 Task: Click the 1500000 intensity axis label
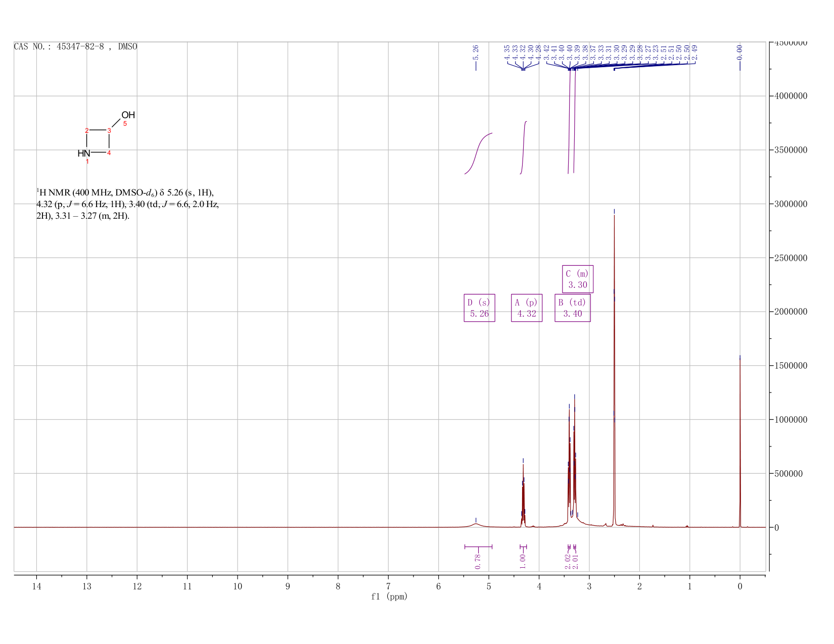tap(791, 366)
